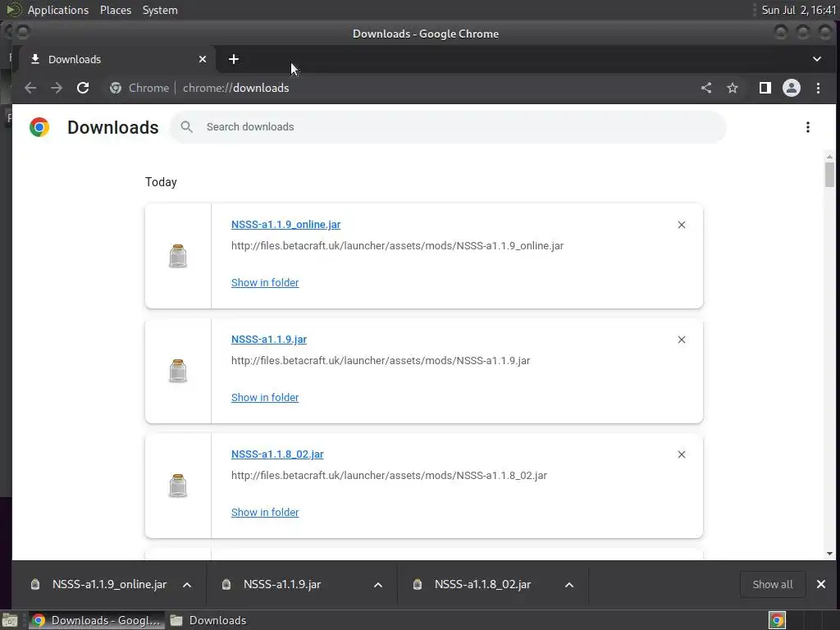Click the Chrome logo beside Downloads heading
This screenshot has width=840, height=630.
[39, 127]
